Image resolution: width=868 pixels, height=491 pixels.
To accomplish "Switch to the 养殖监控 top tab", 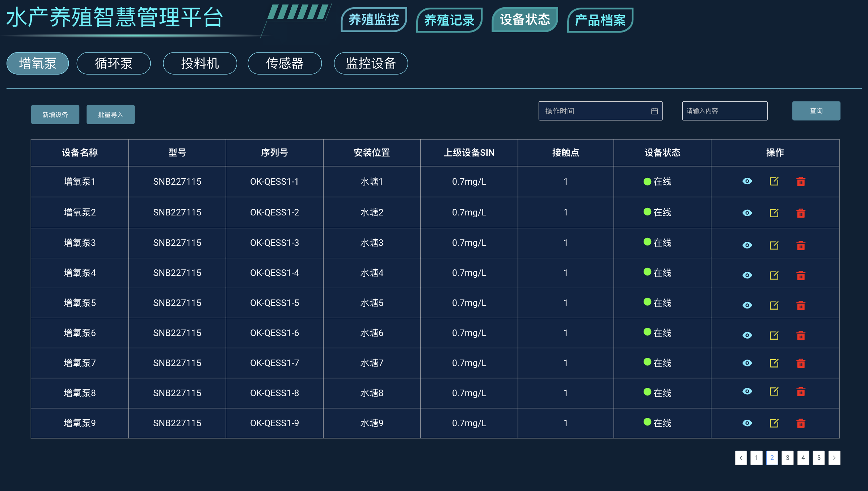I will (x=374, y=20).
